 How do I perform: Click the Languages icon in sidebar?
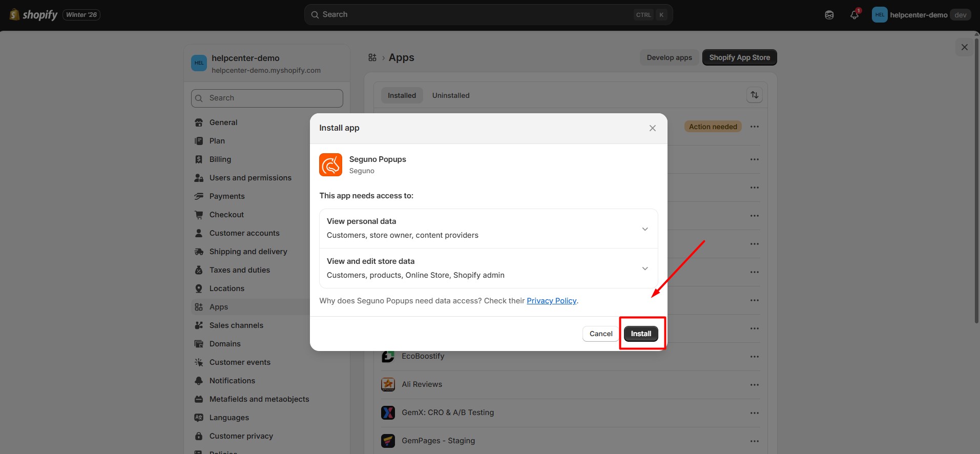tap(199, 418)
